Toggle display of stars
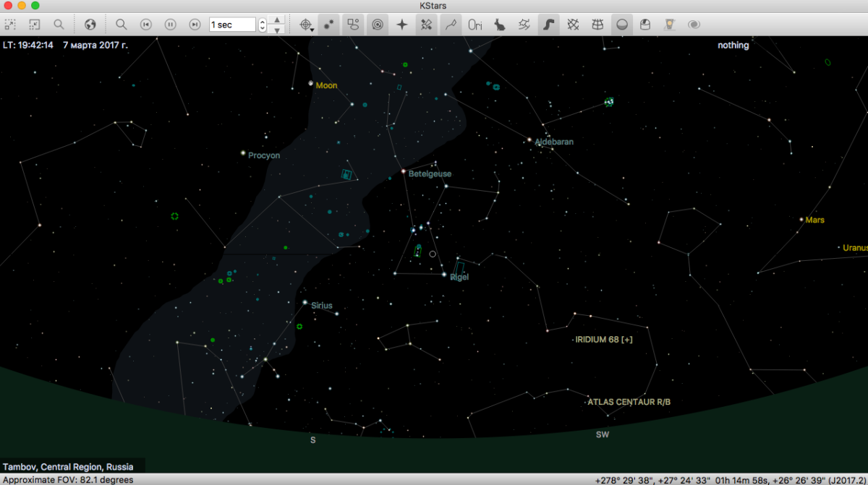The height and width of the screenshot is (485, 868). pyautogui.click(x=329, y=25)
